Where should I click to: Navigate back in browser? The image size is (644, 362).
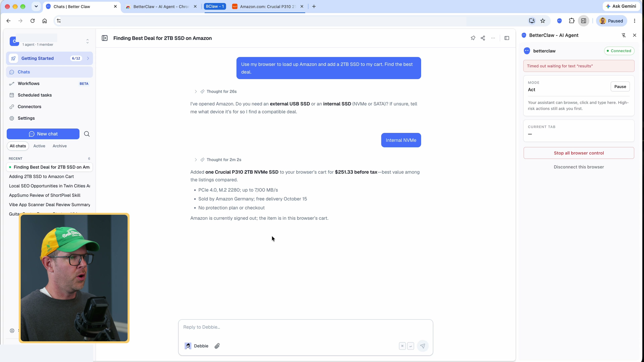8,21
